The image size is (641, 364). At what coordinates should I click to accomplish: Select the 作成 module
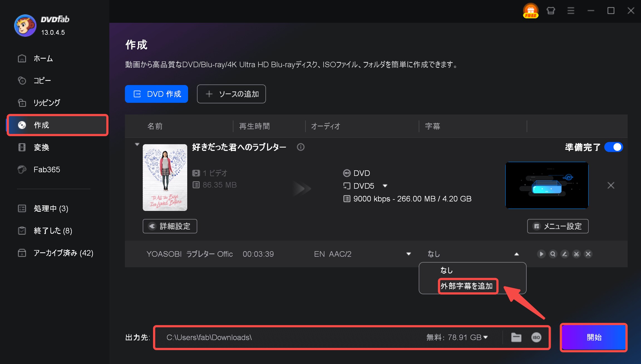pyautogui.click(x=57, y=125)
